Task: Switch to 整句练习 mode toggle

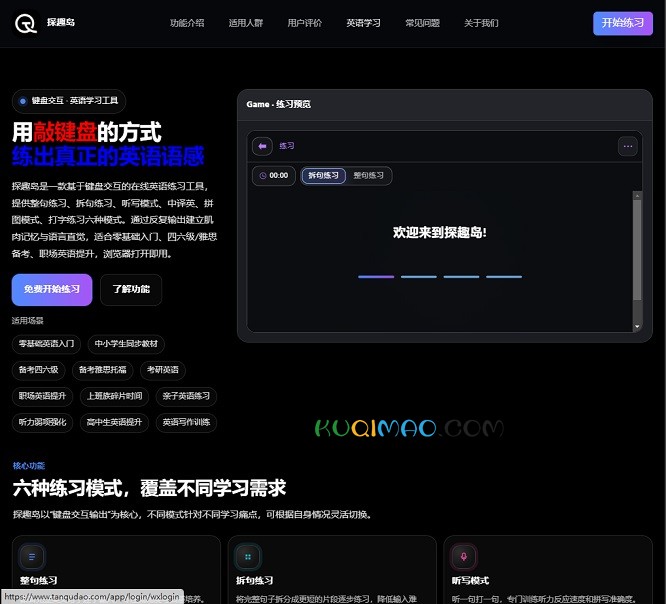Action: pyautogui.click(x=369, y=175)
